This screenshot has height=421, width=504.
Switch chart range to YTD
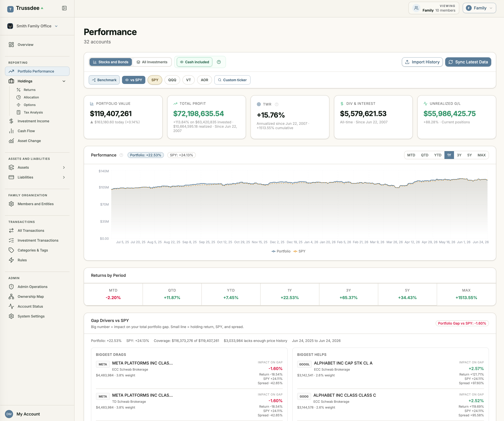click(x=438, y=155)
